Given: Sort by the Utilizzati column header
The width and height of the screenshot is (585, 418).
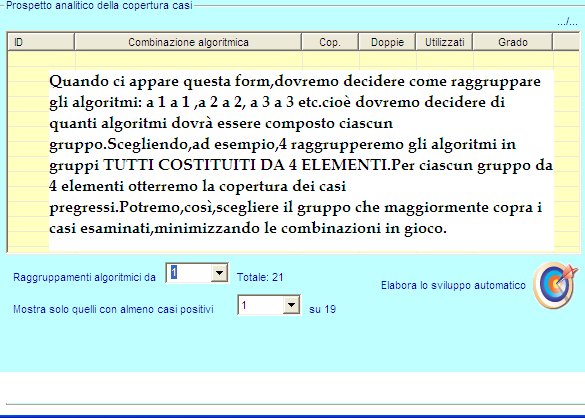Looking at the screenshot, I should pyautogui.click(x=444, y=42).
